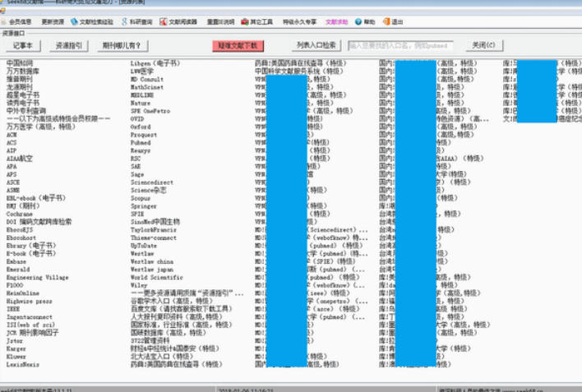Click the red 疑难文献下载 button

coord(238,45)
